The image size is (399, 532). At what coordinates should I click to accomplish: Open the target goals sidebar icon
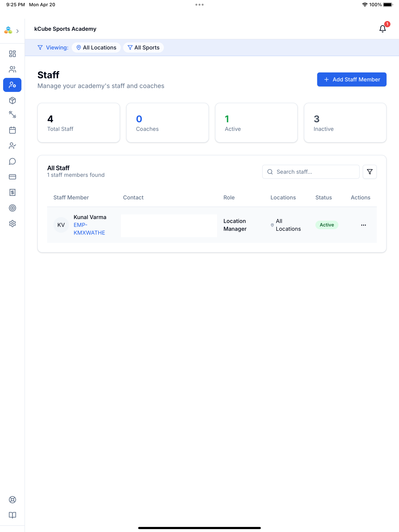(12, 208)
